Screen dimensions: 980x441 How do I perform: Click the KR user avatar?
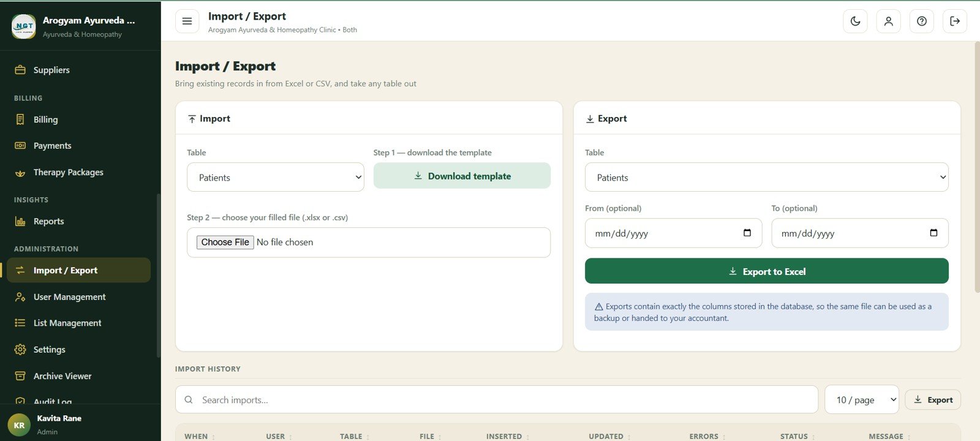click(19, 425)
